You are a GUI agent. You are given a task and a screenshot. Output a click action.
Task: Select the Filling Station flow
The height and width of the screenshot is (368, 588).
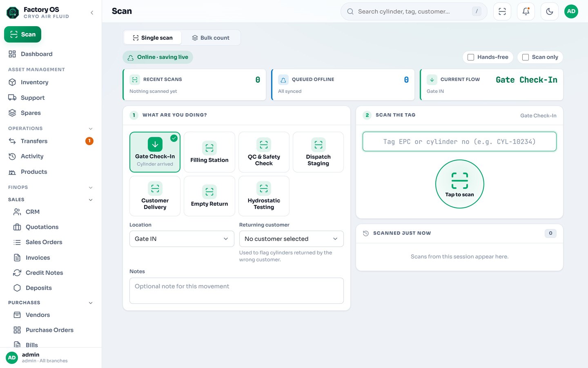point(209,152)
